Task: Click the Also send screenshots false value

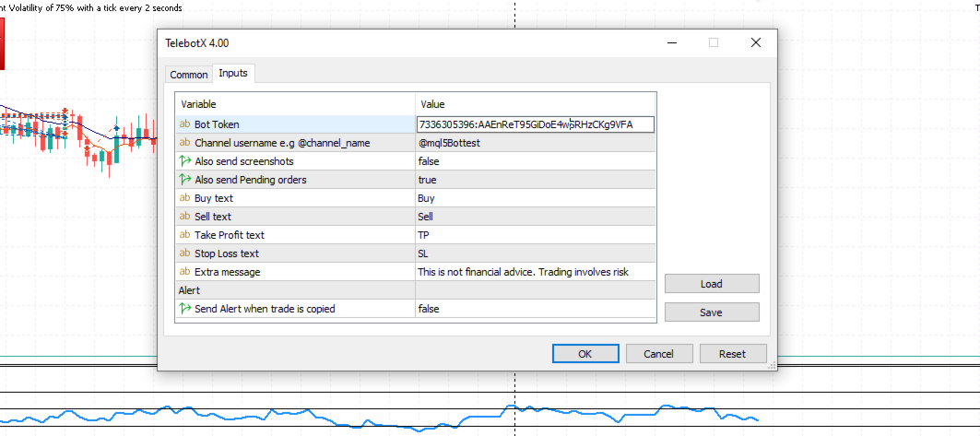Action: (x=536, y=161)
